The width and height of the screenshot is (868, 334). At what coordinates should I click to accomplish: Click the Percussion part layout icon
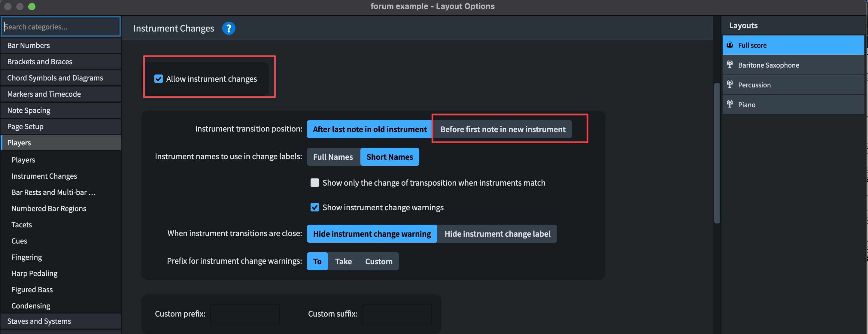[730, 85]
